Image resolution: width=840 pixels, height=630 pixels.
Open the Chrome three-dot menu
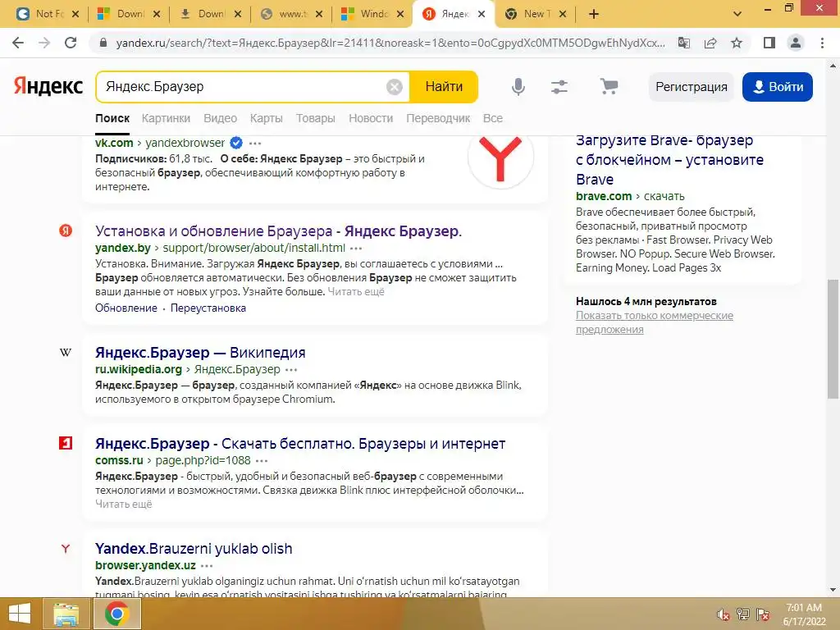pyautogui.click(x=822, y=43)
